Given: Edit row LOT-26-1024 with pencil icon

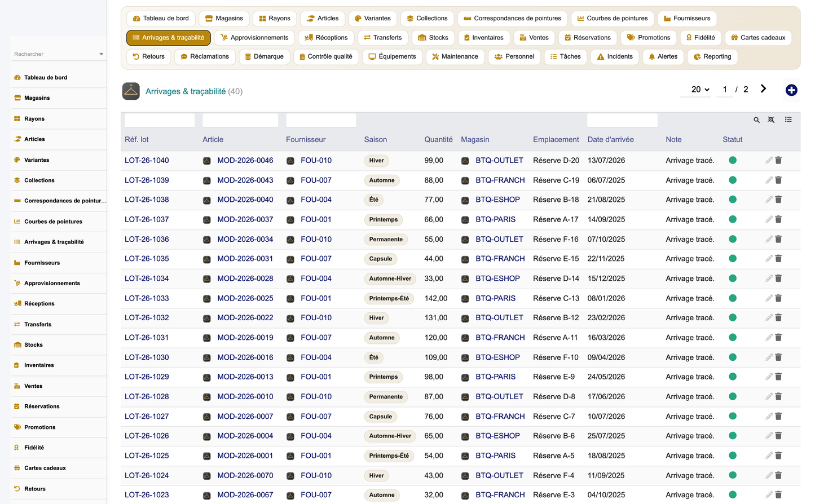Looking at the screenshot, I should point(769,475).
